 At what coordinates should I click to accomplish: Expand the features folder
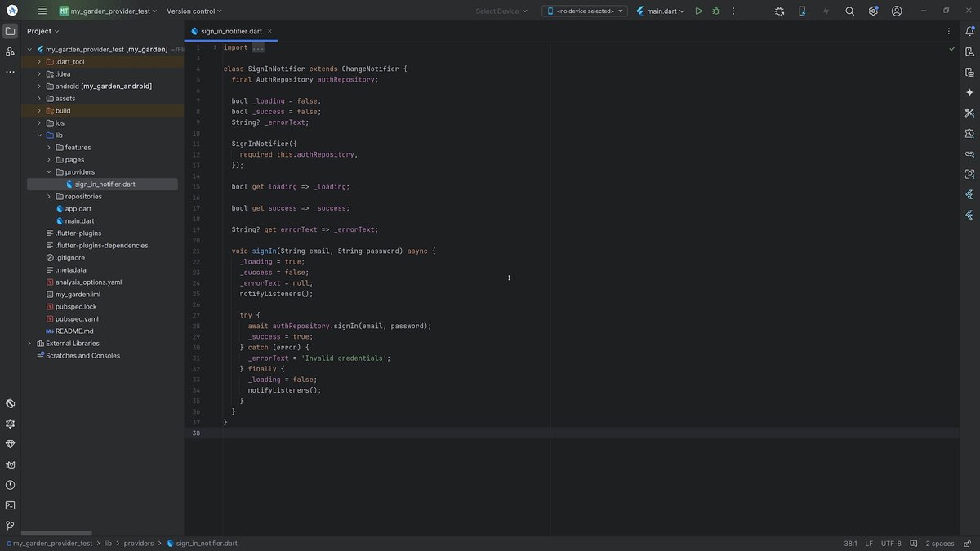click(x=49, y=148)
